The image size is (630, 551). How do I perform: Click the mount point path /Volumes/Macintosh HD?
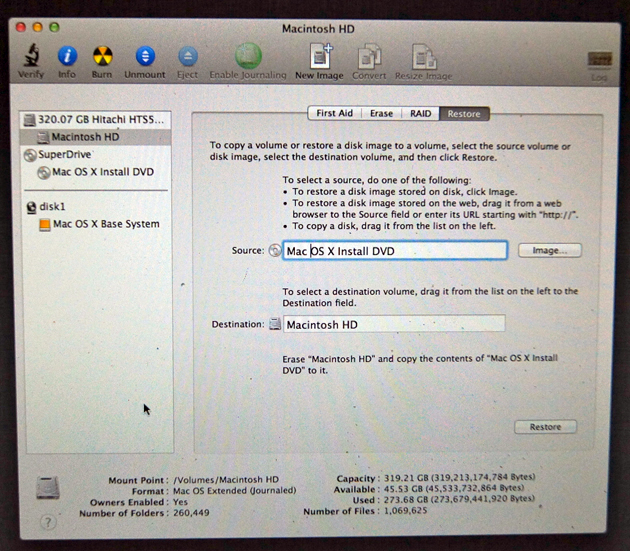tap(226, 479)
